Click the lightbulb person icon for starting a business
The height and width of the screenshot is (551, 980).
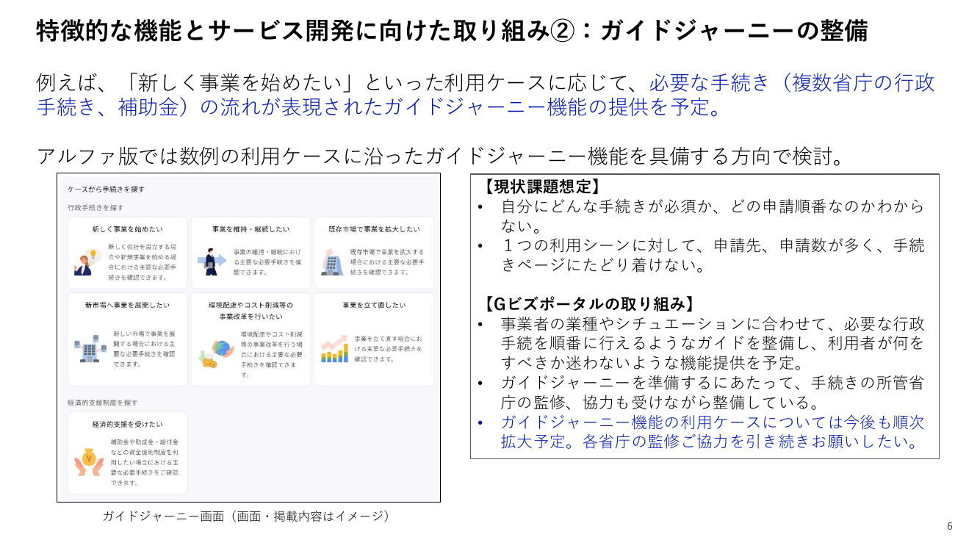pos(87,262)
